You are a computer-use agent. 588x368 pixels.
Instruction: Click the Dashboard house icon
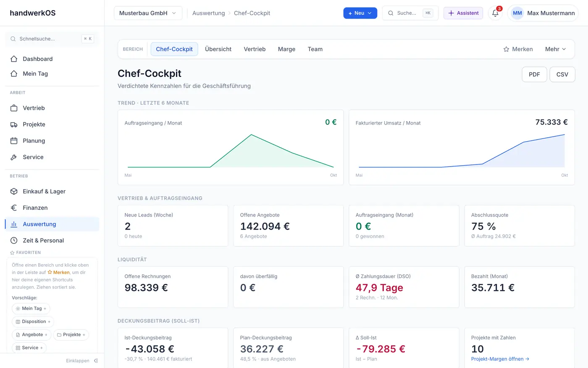(x=14, y=59)
